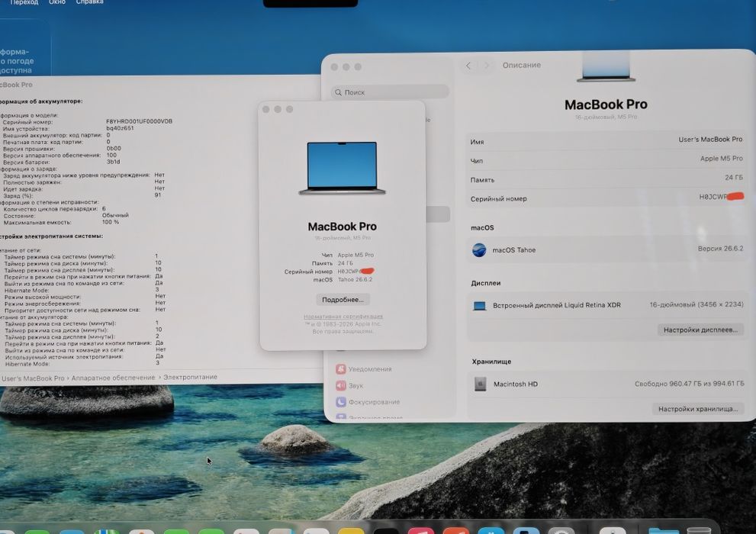
Task: Click the 16-дюймовый (3456 × 2234) resolution text
Action: 696,304
